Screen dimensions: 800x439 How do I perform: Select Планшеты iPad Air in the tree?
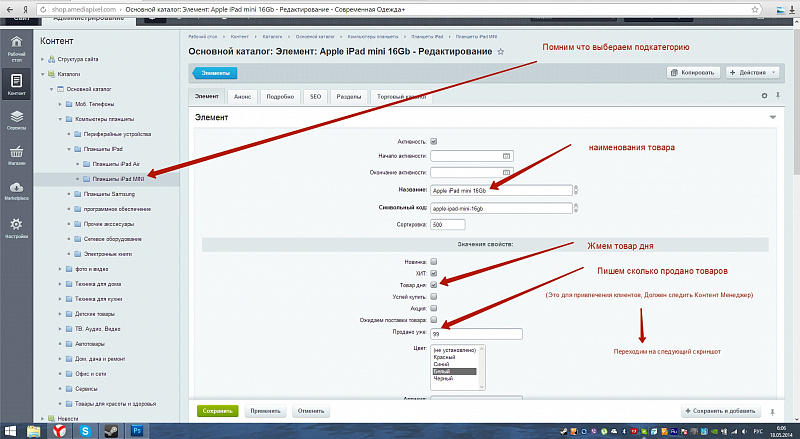(x=116, y=164)
